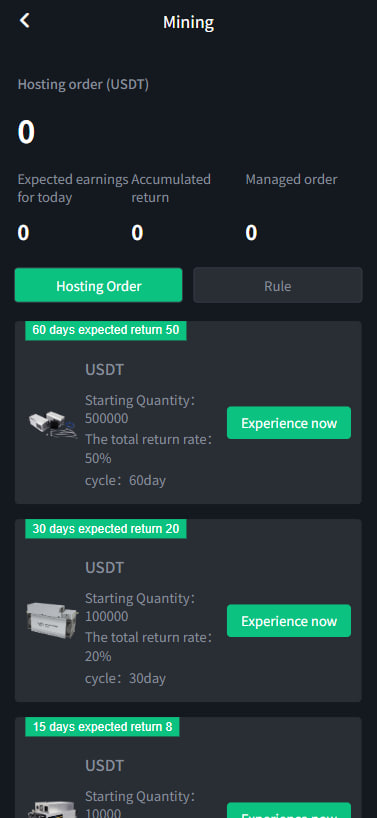Tap Experience now for the 30day plan

289,621
